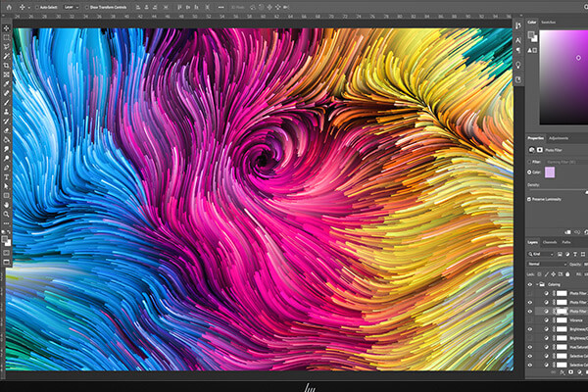Select the Hand tool
The height and width of the screenshot is (392, 588).
7,205
